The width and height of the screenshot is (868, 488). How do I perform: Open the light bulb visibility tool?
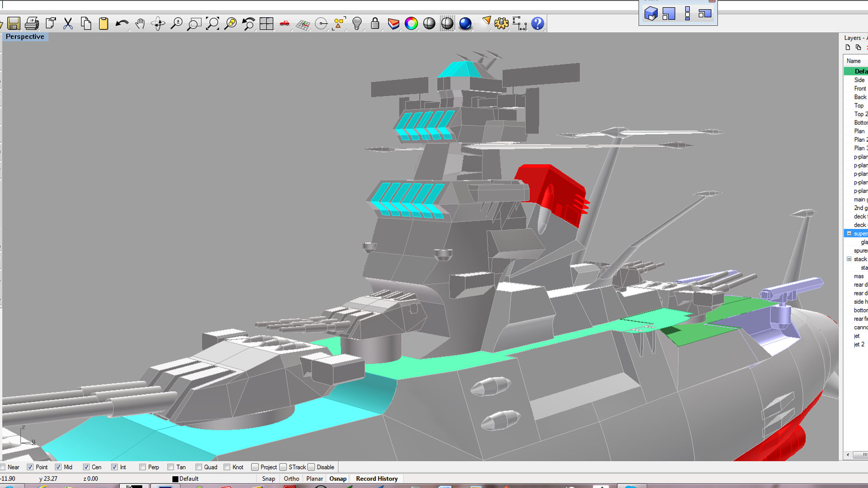(357, 23)
